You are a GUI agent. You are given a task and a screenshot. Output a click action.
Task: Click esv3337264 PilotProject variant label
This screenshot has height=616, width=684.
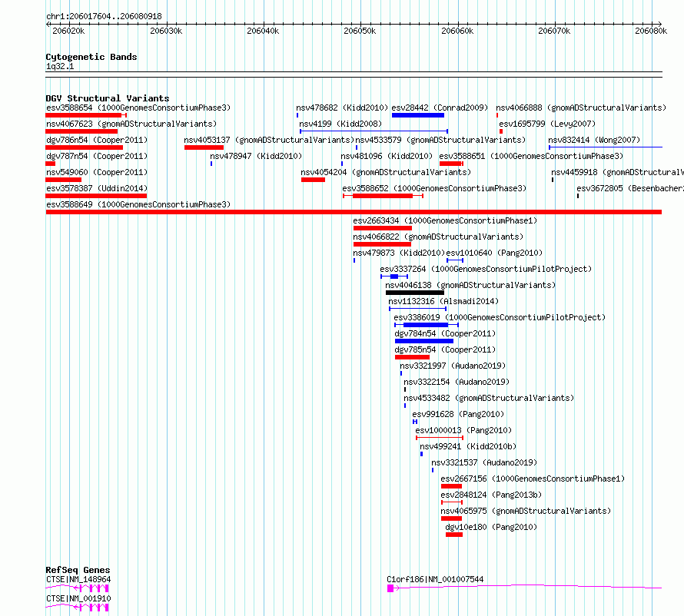click(x=486, y=269)
